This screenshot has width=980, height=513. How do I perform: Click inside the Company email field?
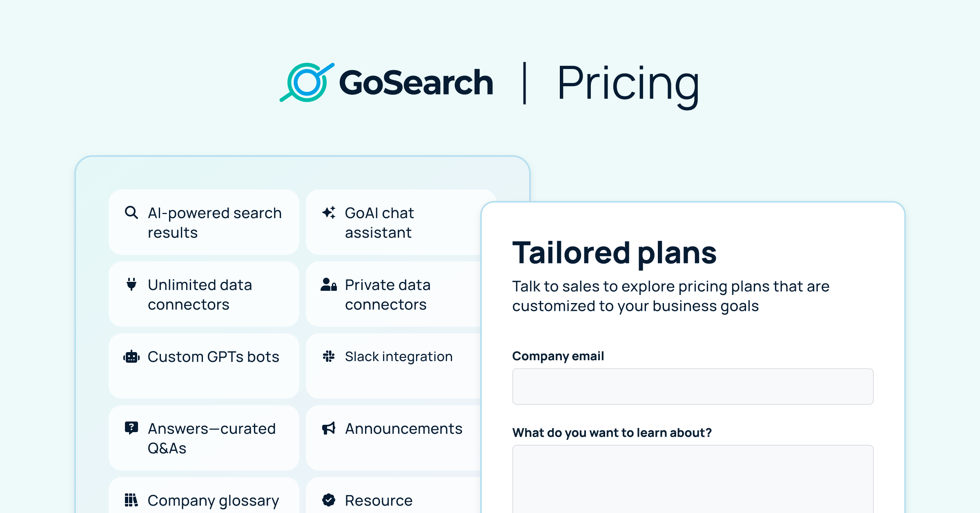(693, 386)
